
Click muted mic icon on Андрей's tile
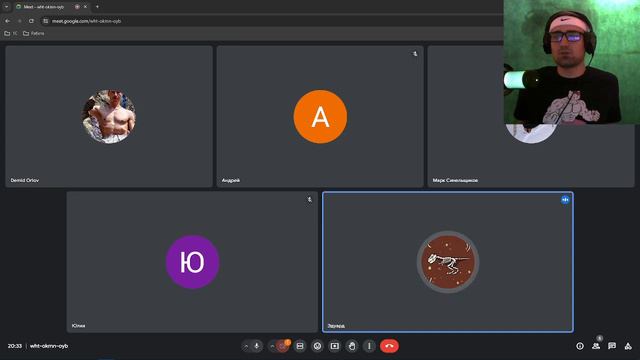click(415, 54)
